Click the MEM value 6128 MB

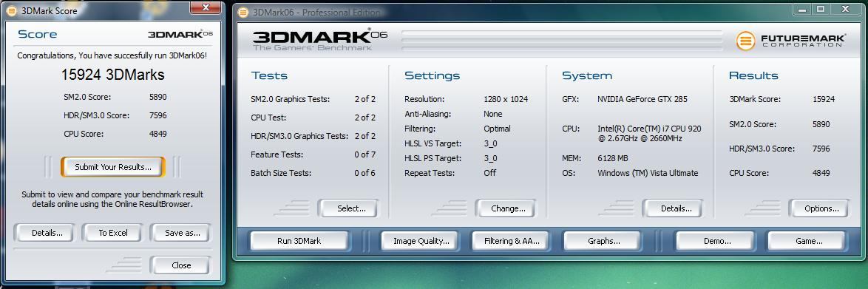click(x=613, y=158)
